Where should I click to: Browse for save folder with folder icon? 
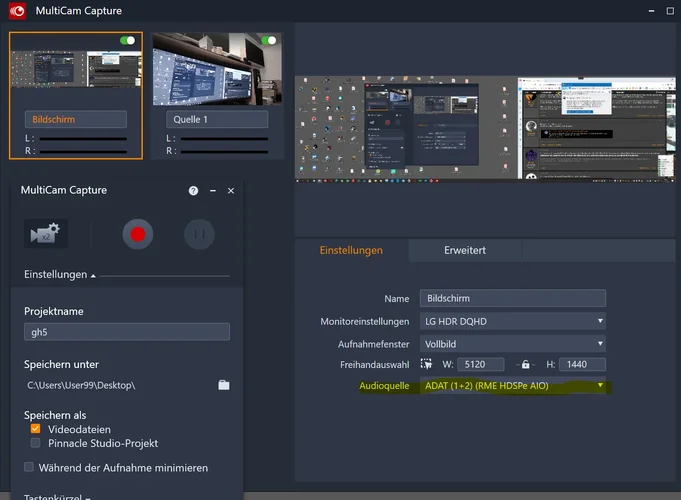pos(224,385)
